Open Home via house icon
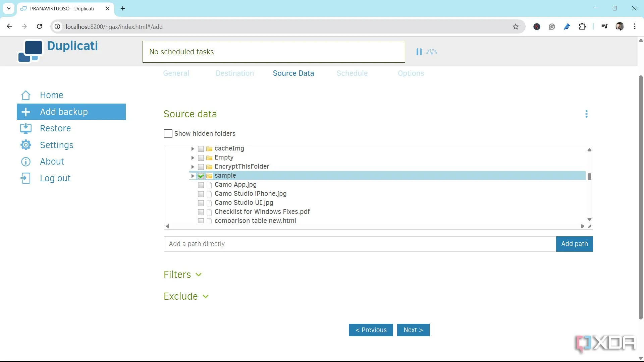Screen dimensions: 644x362 pyautogui.click(x=26, y=95)
